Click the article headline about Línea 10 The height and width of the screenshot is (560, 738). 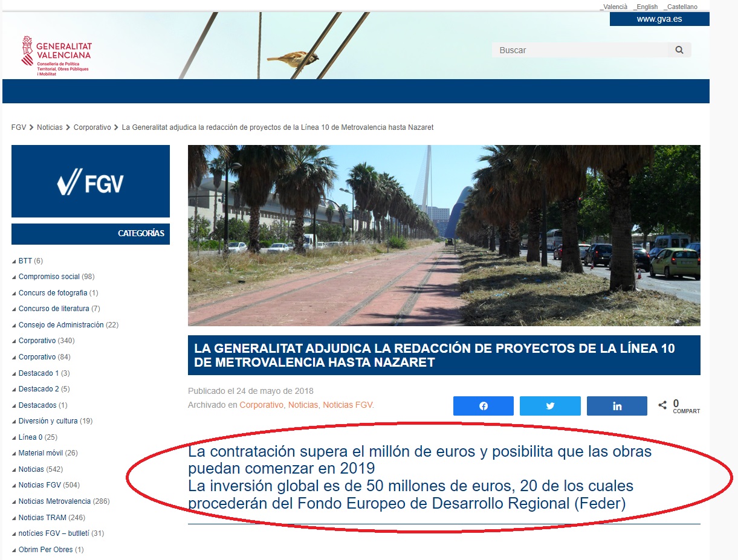coord(444,355)
